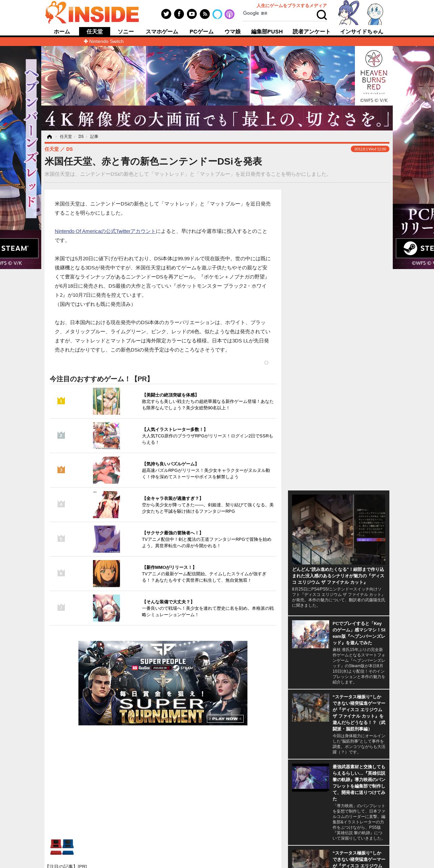
Task: Open the RSS feed icon
Action: [204, 14]
